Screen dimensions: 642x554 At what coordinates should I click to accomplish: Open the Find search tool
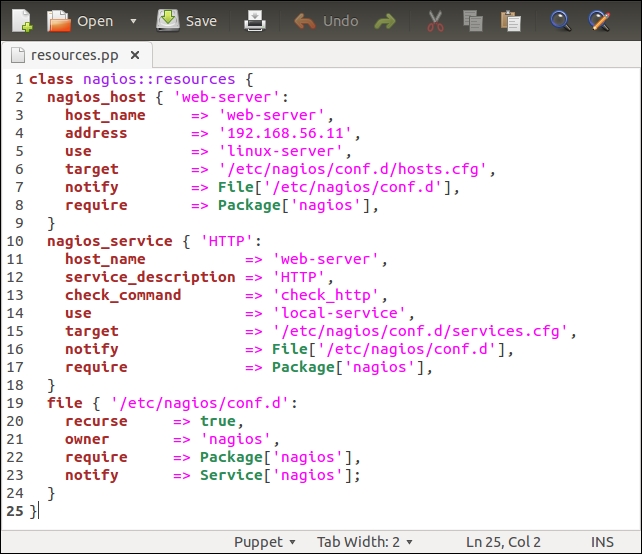[x=561, y=21]
